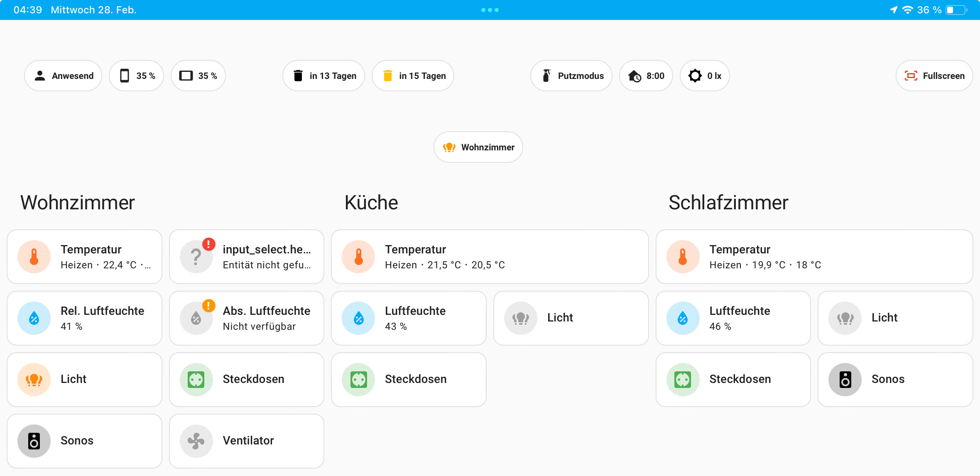Screen dimensions: 980x476
Task: Open the Schlafzimmer Temperatur heating card
Action: tap(814, 257)
